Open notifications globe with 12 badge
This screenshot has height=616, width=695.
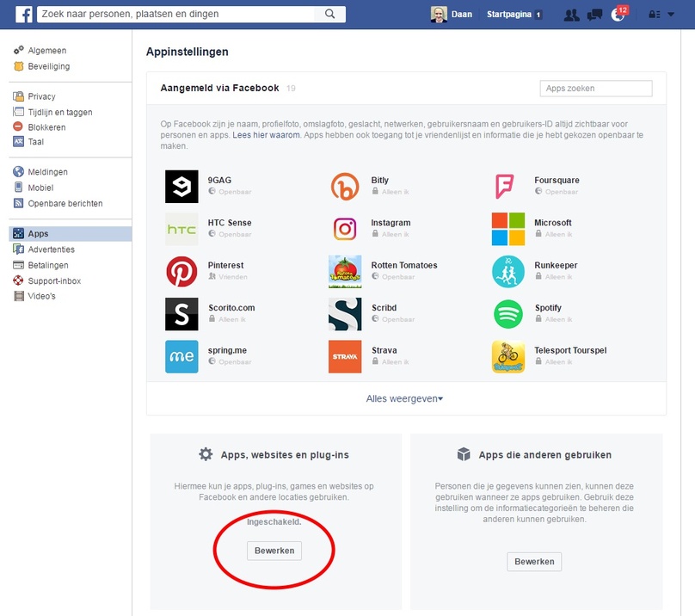pos(618,14)
